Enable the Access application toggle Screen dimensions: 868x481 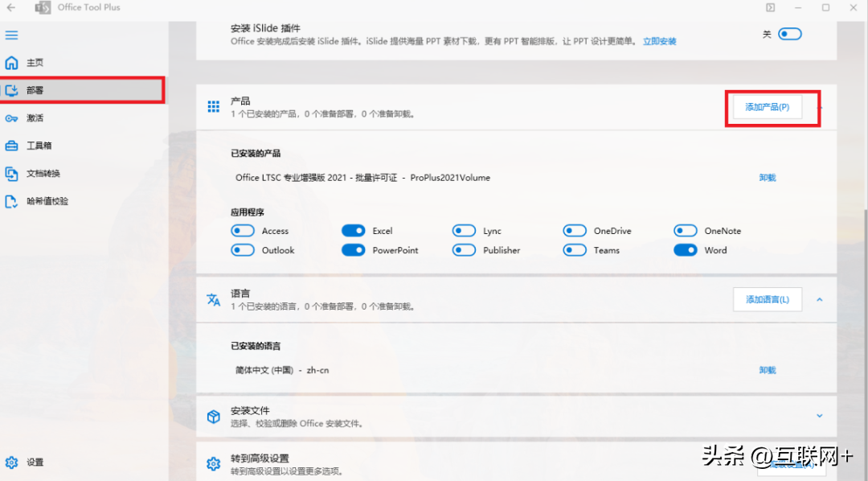click(243, 231)
